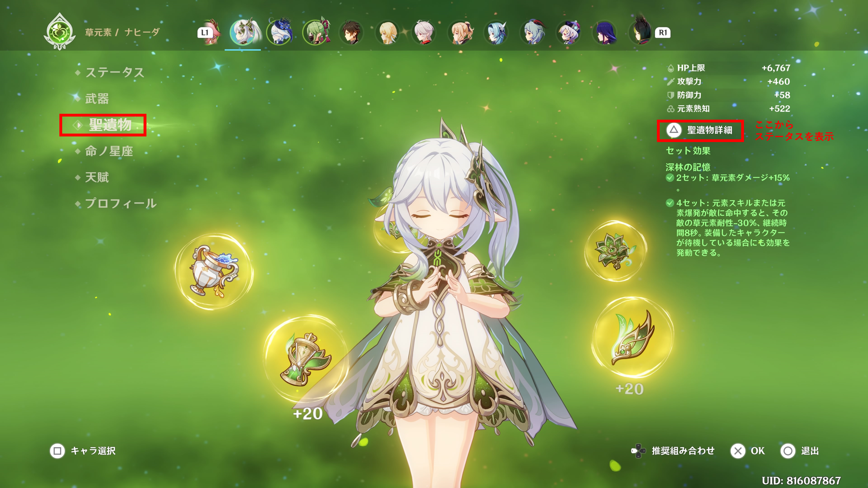The width and height of the screenshot is (868, 488).
Task: Click the OK cross button
Action: point(748,451)
